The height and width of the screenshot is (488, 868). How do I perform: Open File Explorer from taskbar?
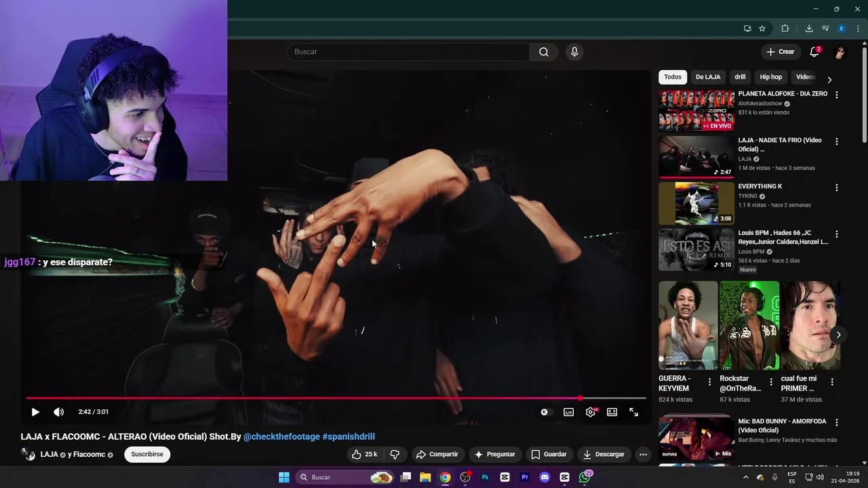[425, 477]
